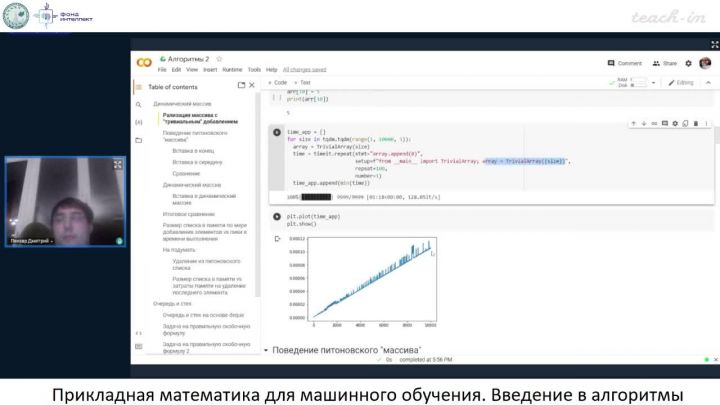
Task: Toggle the plot output cell visibility icon
Action: (x=277, y=240)
